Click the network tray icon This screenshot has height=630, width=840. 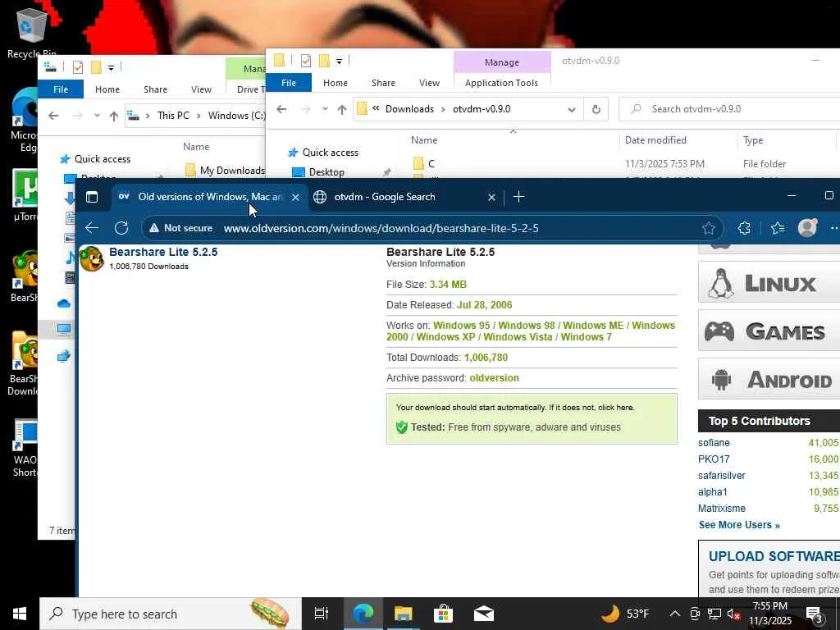tap(714, 614)
